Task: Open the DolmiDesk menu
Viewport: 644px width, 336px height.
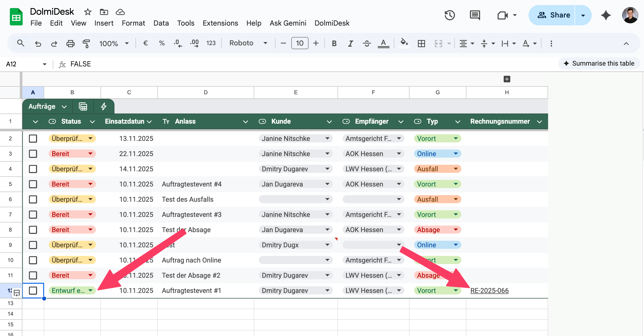Action: click(332, 23)
